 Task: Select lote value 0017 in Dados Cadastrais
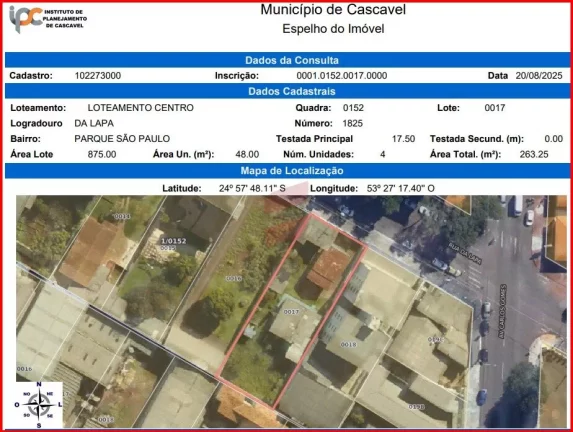494,108
